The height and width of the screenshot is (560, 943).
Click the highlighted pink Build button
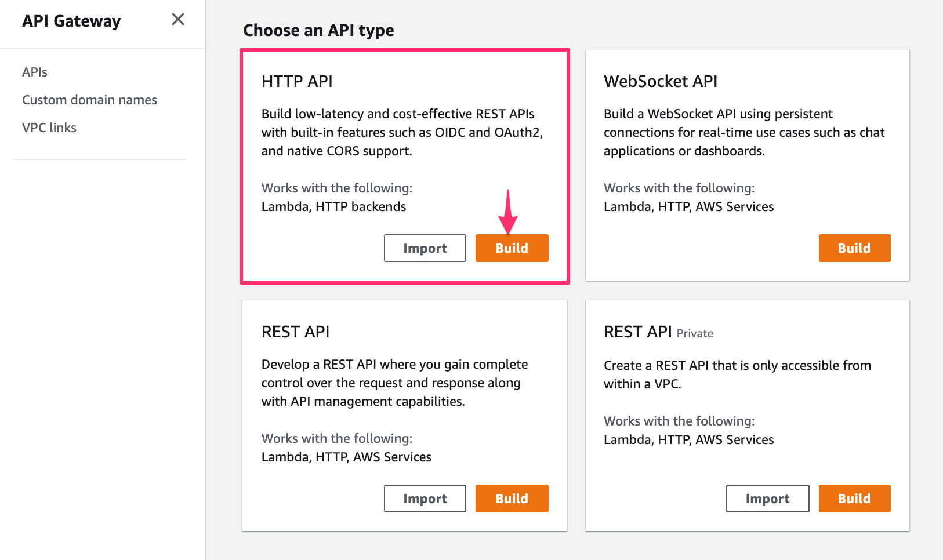click(x=512, y=248)
